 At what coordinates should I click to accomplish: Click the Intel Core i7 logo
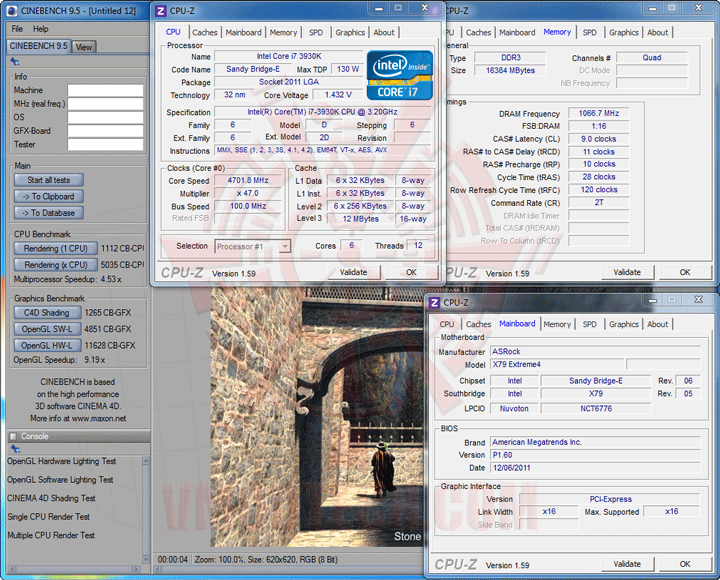(399, 75)
